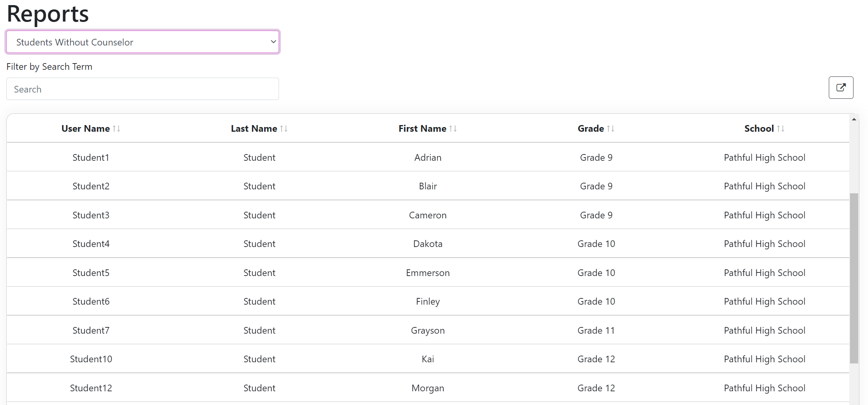
Task: Select the Student5 user name cell
Action: point(91,273)
